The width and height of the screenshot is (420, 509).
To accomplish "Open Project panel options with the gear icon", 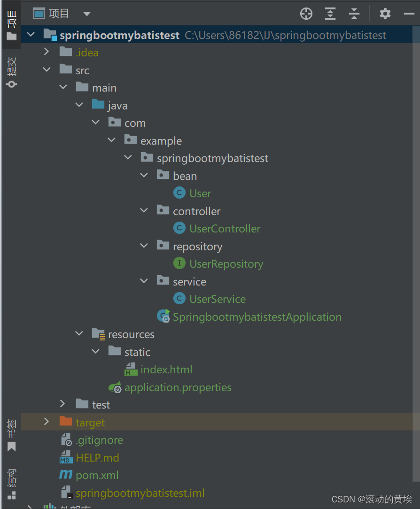I will 385,14.
